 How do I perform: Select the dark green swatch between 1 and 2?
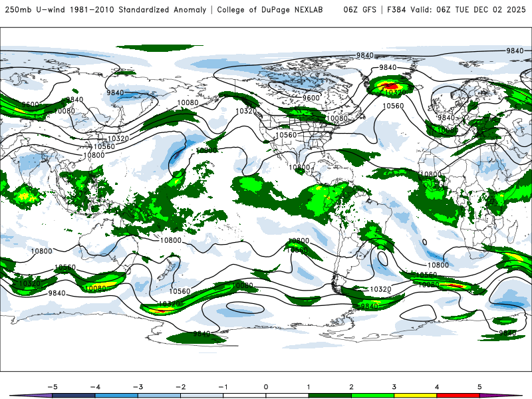click(x=330, y=396)
